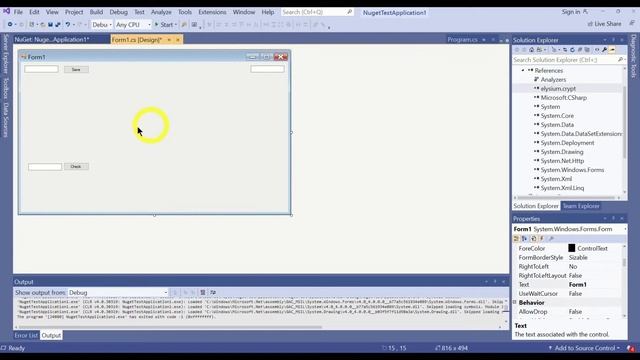The height and width of the screenshot is (360, 640).
Task: Click the Alphabetical sort icon in Properties
Action: pyautogui.click(x=524, y=238)
